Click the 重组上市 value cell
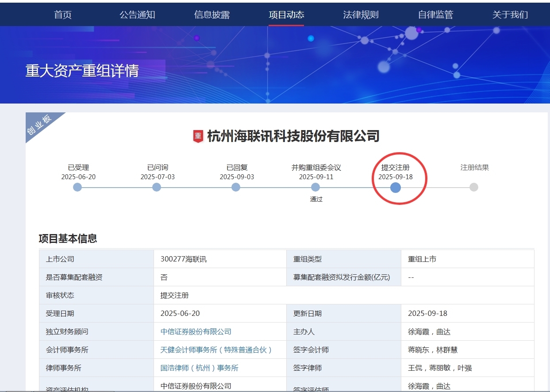The image size is (550, 392). [x=467, y=259]
